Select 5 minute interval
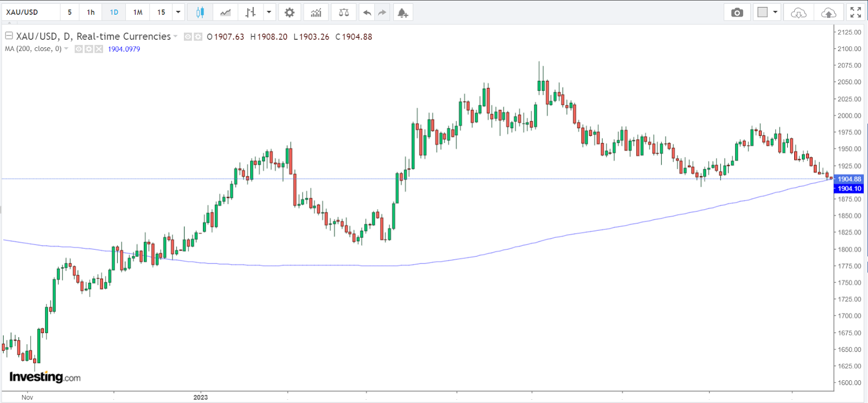This screenshot has width=868, height=403. pyautogui.click(x=69, y=12)
